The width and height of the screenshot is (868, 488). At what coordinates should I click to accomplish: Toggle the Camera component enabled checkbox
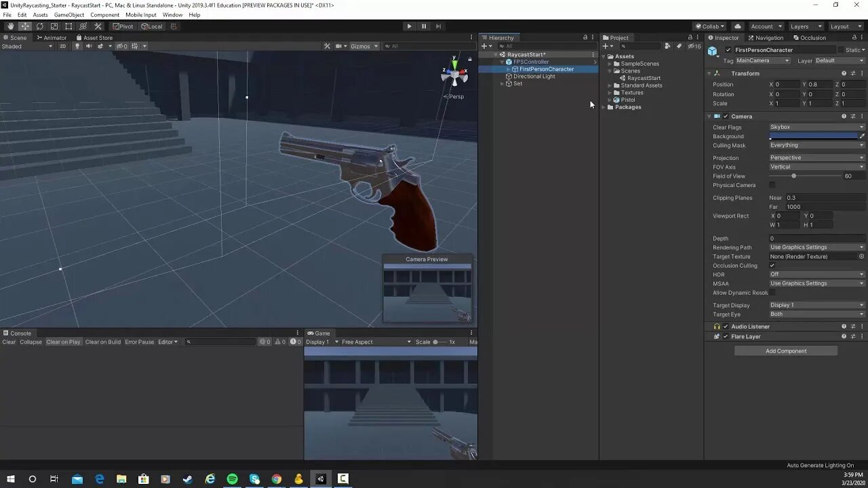726,117
